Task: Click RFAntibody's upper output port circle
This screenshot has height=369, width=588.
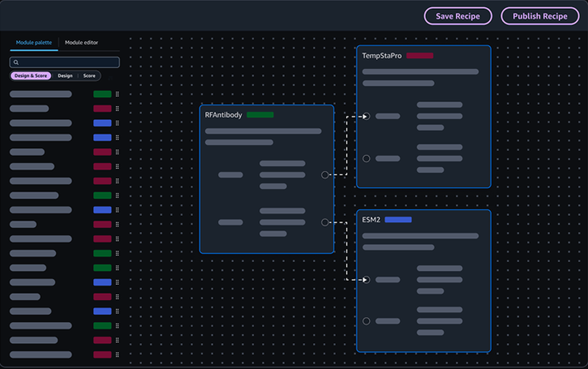Action: tap(325, 175)
